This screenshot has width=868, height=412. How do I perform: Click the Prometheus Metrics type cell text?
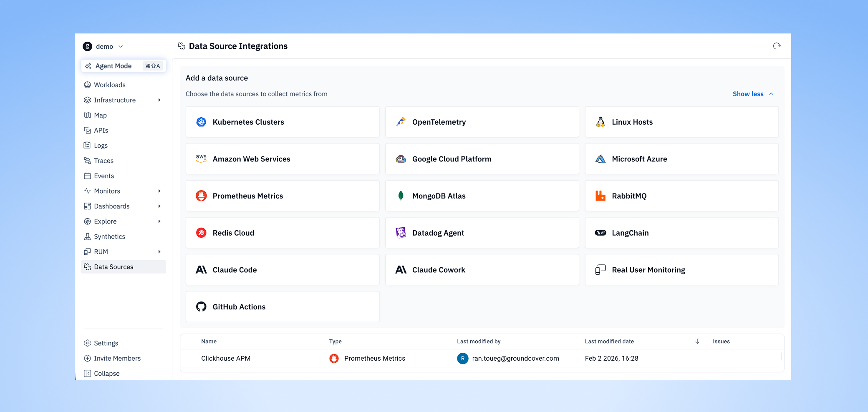pyautogui.click(x=375, y=358)
